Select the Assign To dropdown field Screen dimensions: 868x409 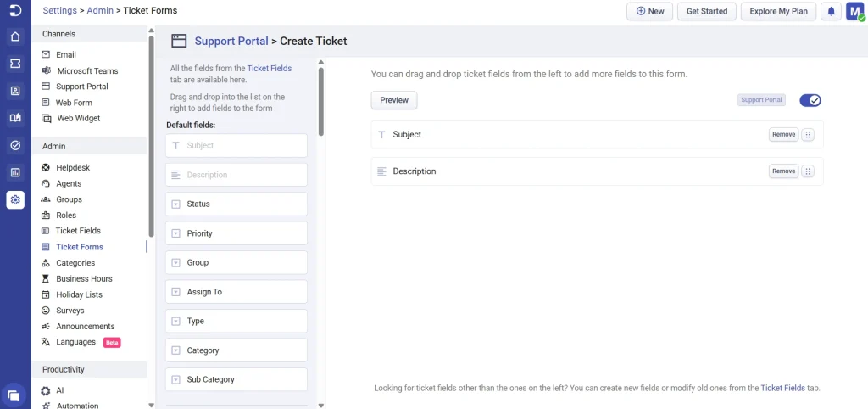point(236,292)
